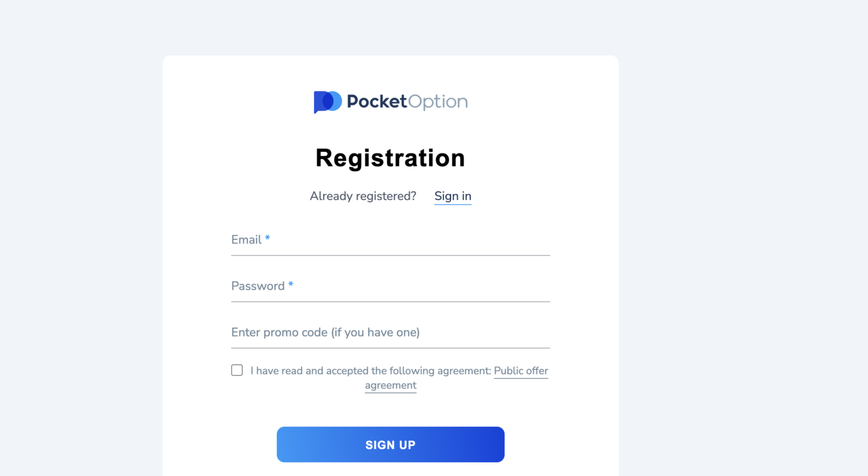Click the word "Password" label

click(x=258, y=286)
